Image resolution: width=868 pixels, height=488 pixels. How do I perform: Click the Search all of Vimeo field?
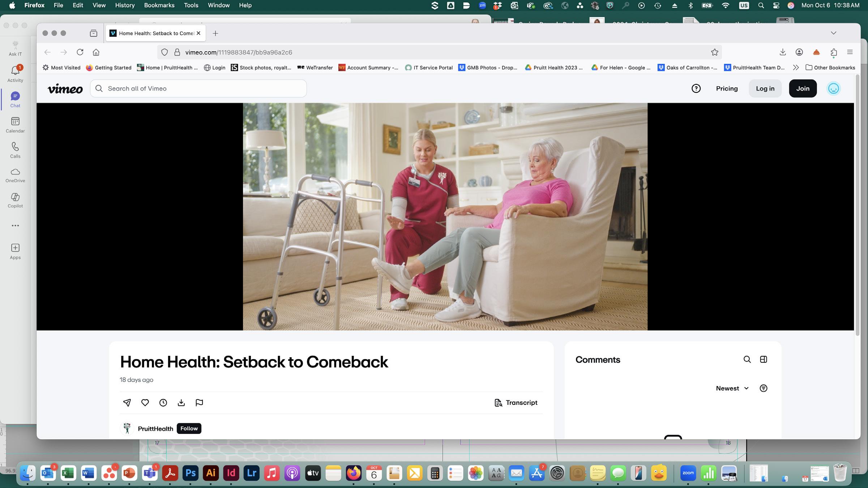(202, 88)
